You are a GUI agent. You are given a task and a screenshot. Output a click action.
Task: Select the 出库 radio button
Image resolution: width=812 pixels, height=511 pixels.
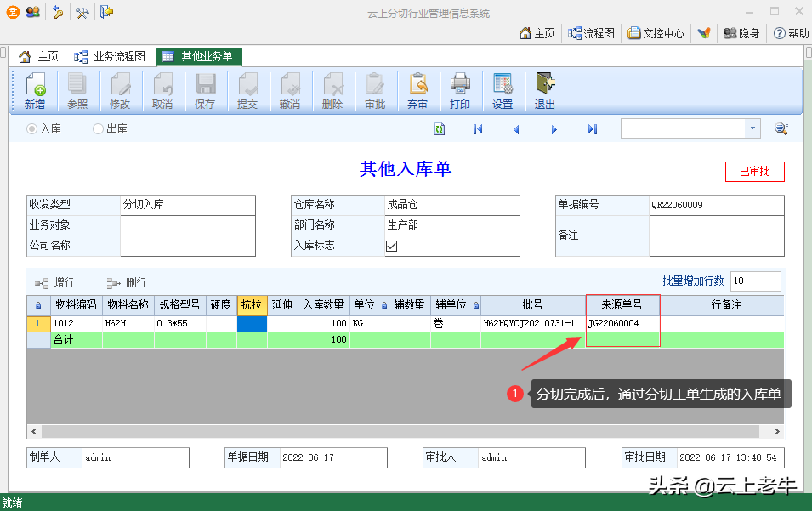(x=99, y=129)
